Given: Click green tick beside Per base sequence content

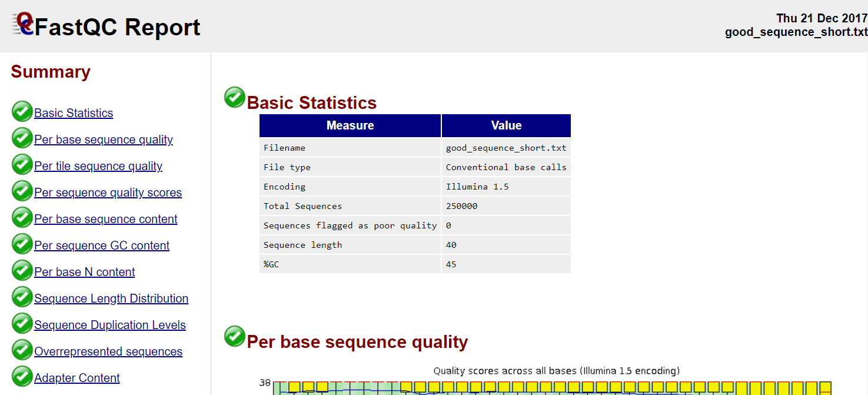Looking at the screenshot, I should click(x=22, y=217).
